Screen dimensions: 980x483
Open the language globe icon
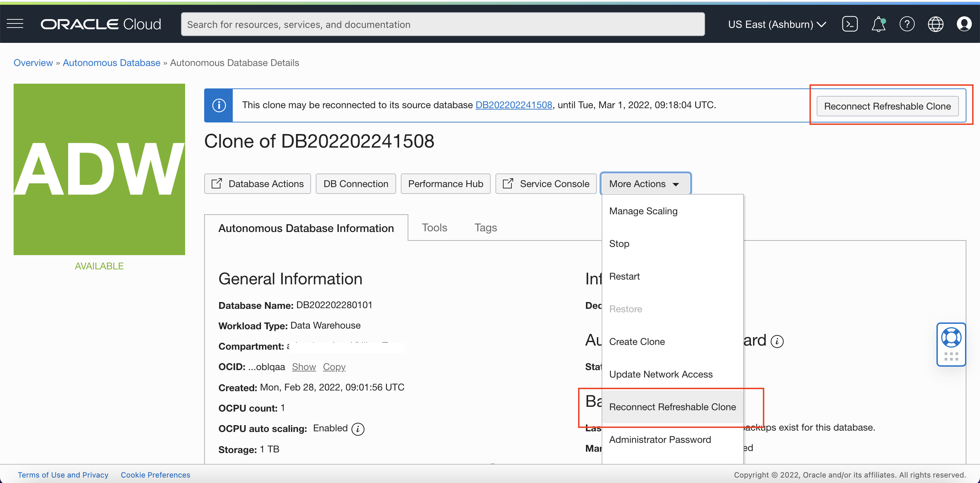[x=935, y=24]
